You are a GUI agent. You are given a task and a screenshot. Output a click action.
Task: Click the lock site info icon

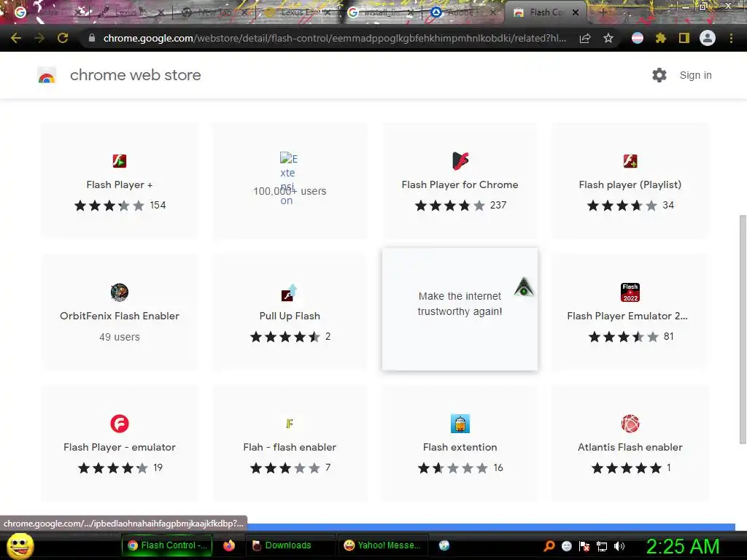click(92, 38)
